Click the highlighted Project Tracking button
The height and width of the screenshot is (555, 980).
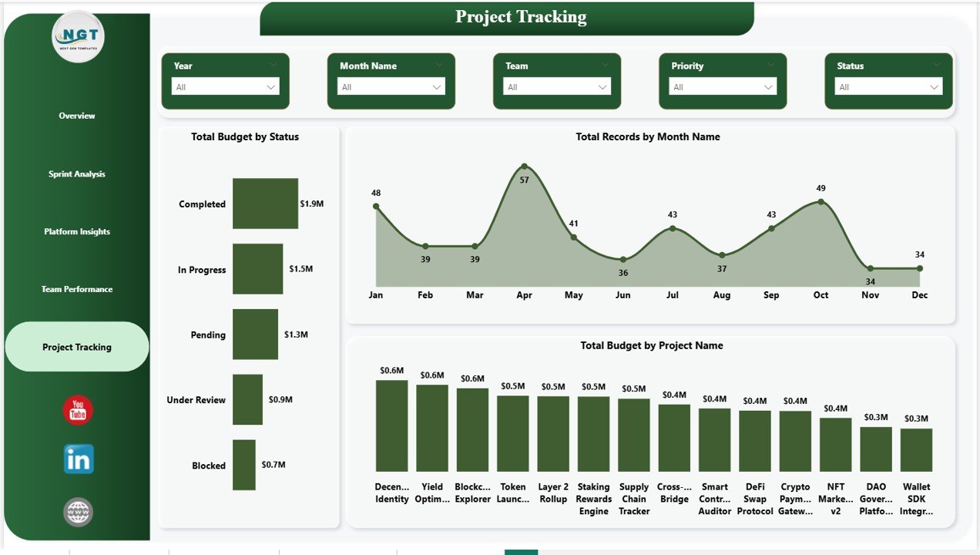[76, 347]
